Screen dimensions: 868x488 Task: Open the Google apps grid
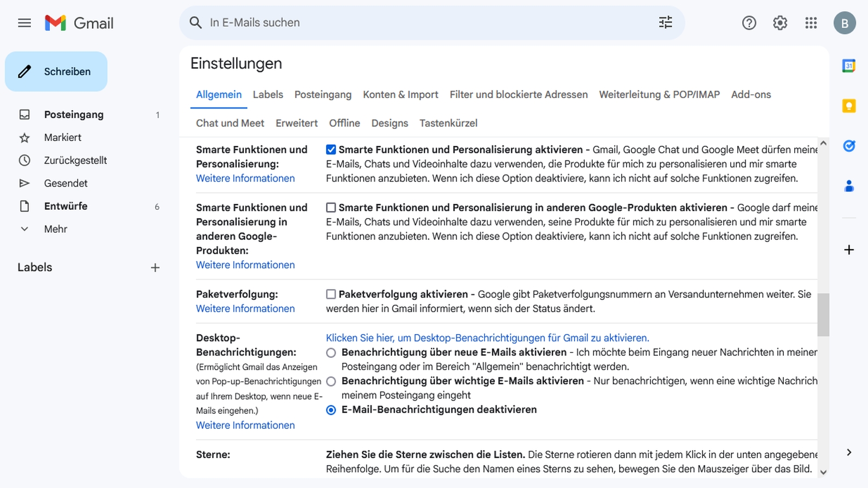coord(811,23)
